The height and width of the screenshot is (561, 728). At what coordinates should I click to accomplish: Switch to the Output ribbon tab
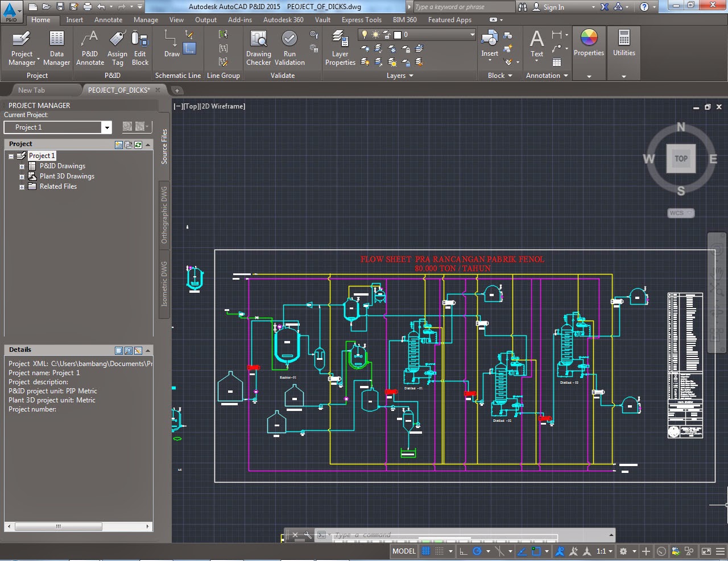(205, 20)
